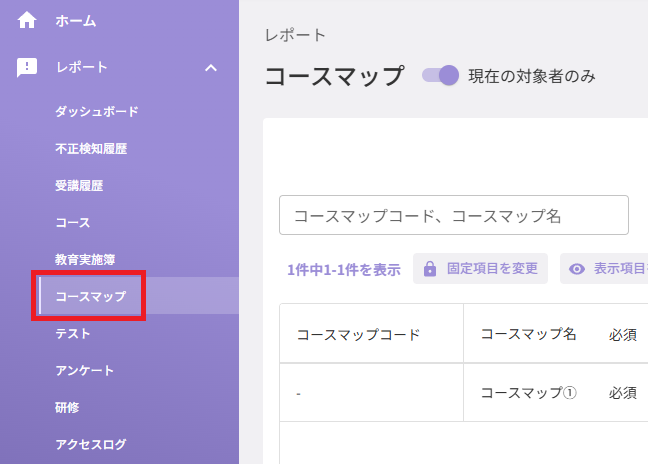Open ダッシュボード report page

pyautogui.click(x=97, y=111)
